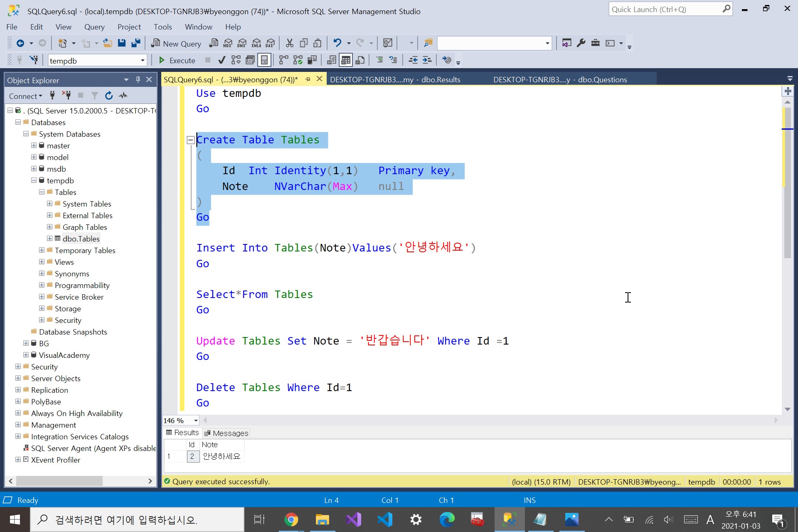Image resolution: width=798 pixels, height=532 pixels.
Task: Click the Query Options icon
Action: [x=250, y=60]
